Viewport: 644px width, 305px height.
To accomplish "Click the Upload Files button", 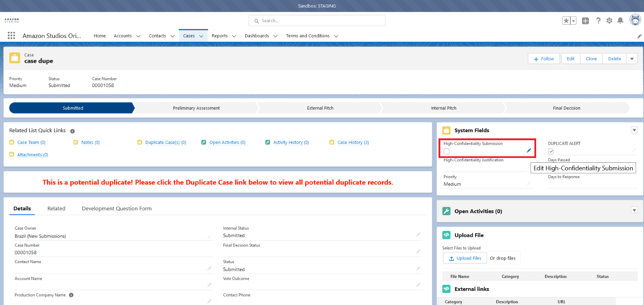I will [x=465, y=258].
